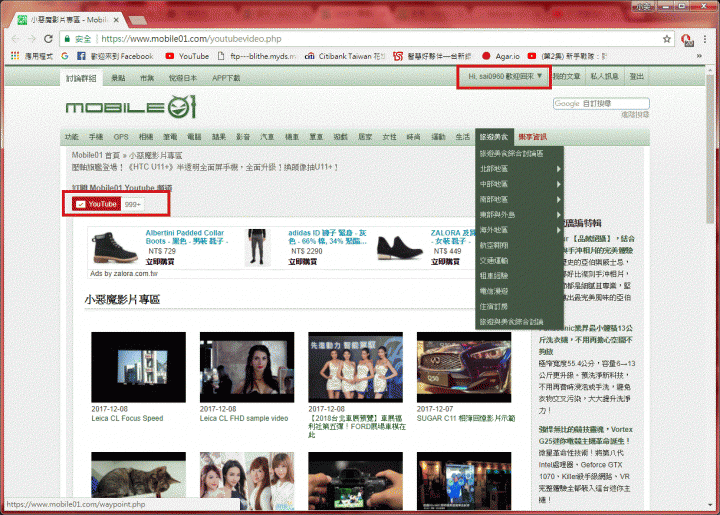Click the Vortex G25 article link in sidebar

pyautogui.click(x=585, y=435)
